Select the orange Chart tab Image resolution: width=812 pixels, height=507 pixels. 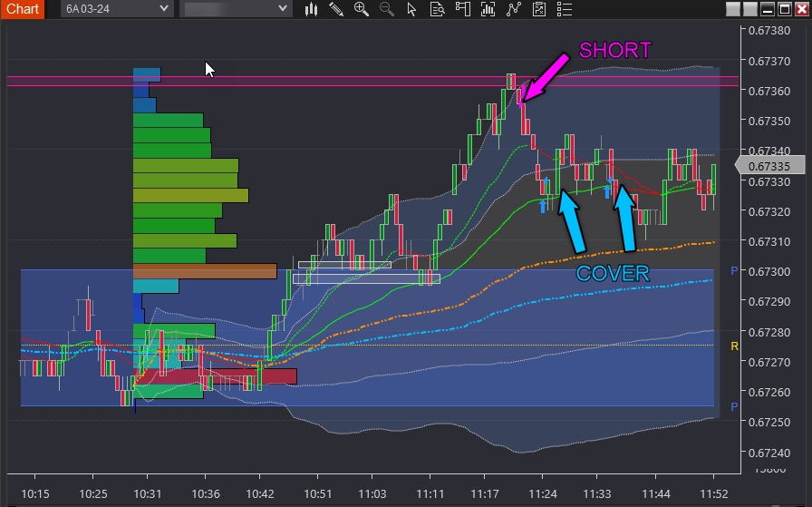(23, 9)
